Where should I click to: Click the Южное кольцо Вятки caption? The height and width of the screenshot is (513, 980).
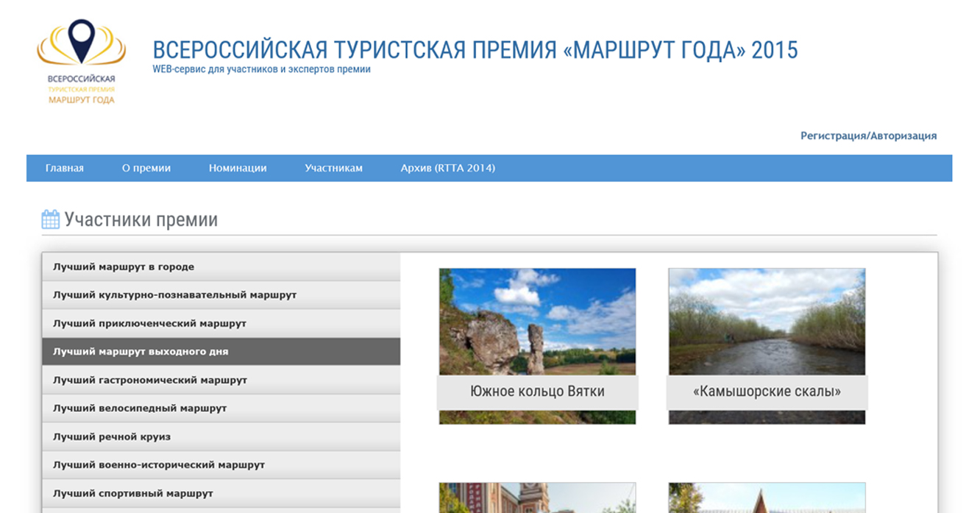coord(538,392)
